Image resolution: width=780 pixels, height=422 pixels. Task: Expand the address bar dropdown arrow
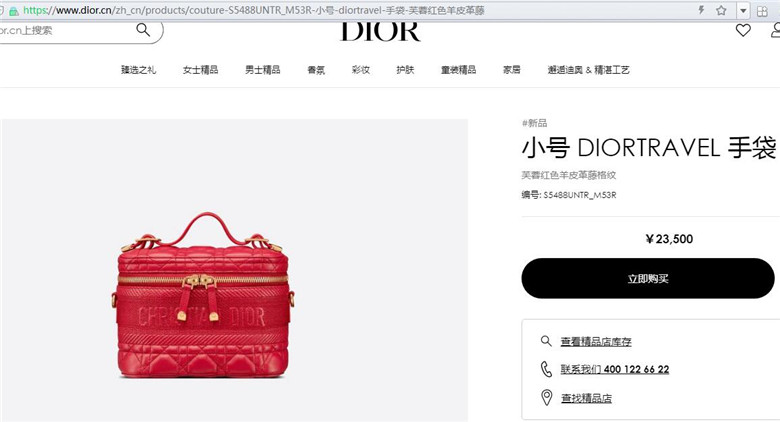point(743,10)
